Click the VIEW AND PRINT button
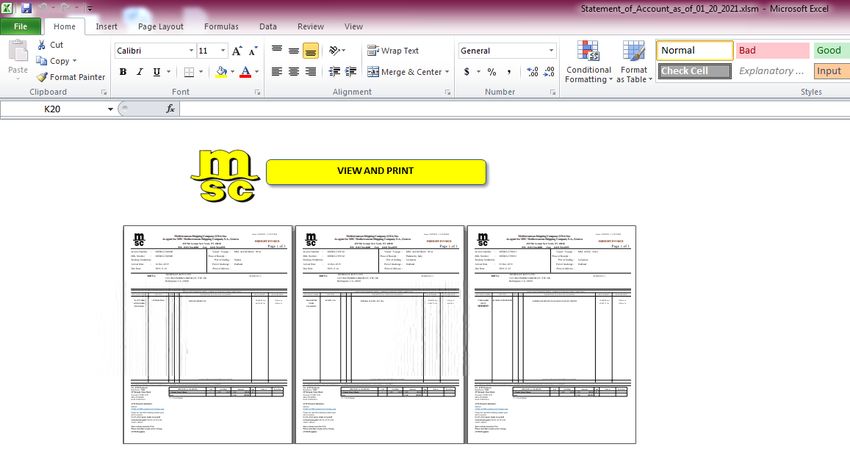Screen dimensions: 850x469 [x=376, y=171]
